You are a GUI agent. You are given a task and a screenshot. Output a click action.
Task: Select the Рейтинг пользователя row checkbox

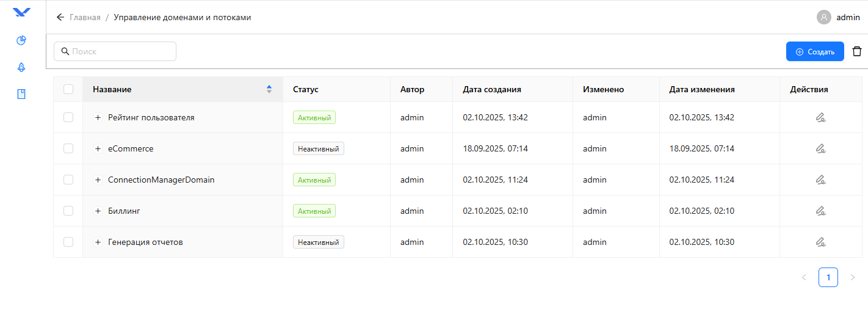68,117
